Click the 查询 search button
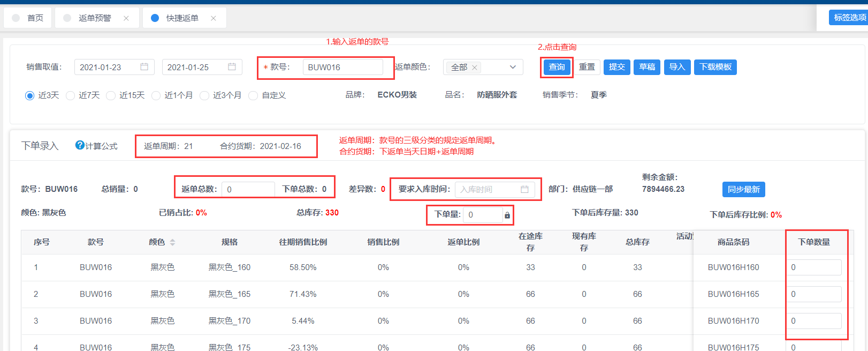Image resolution: width=868 pixels, height=351 pixels. pyautogui.click(x=557, y=67)
